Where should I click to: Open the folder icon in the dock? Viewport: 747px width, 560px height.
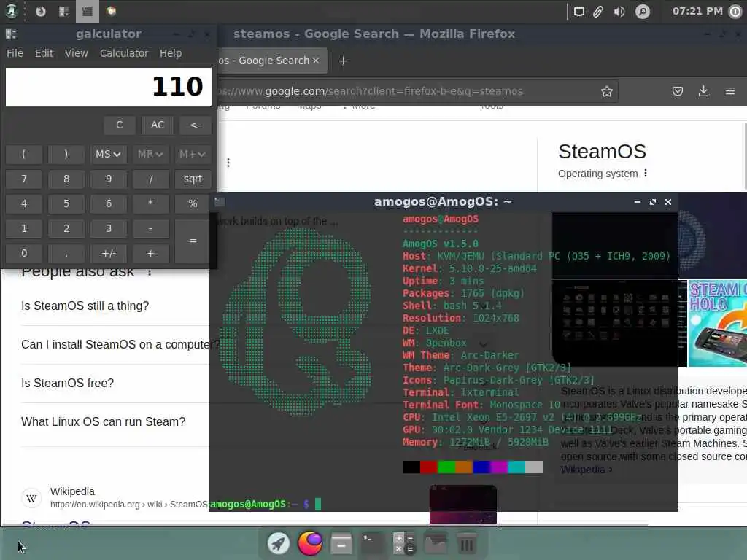point(436,543)
